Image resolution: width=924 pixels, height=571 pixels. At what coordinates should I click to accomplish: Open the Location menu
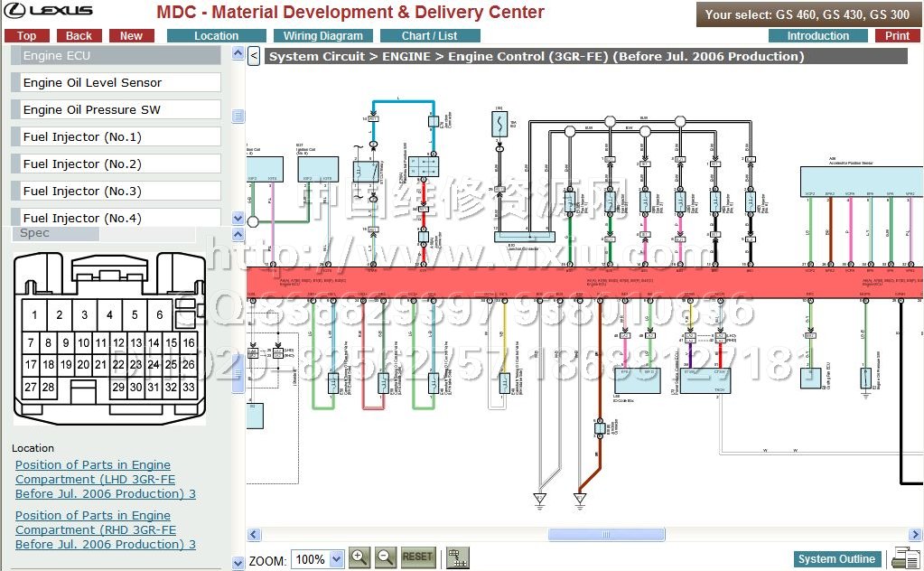[x=216, y=36]
